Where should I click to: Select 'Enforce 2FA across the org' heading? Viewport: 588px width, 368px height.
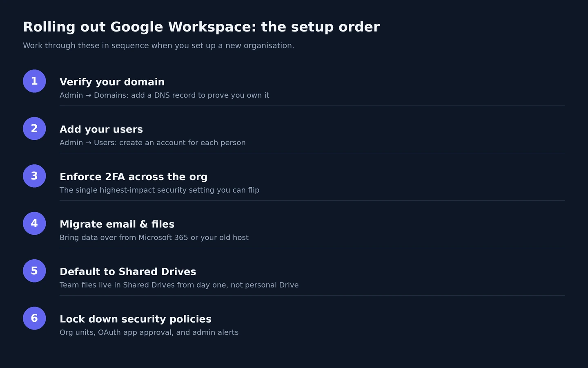(134, 177)
